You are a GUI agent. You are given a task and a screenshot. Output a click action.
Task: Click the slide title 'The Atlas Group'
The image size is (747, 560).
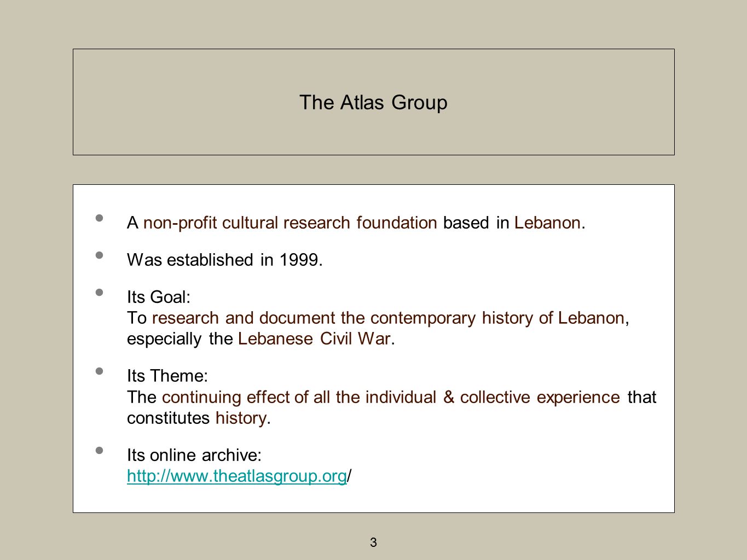373,102
